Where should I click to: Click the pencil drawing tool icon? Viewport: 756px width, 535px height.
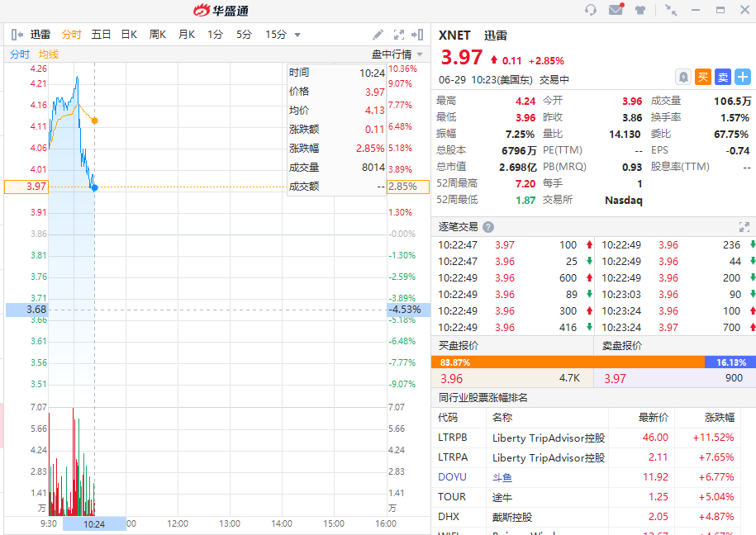click(378, 35)
